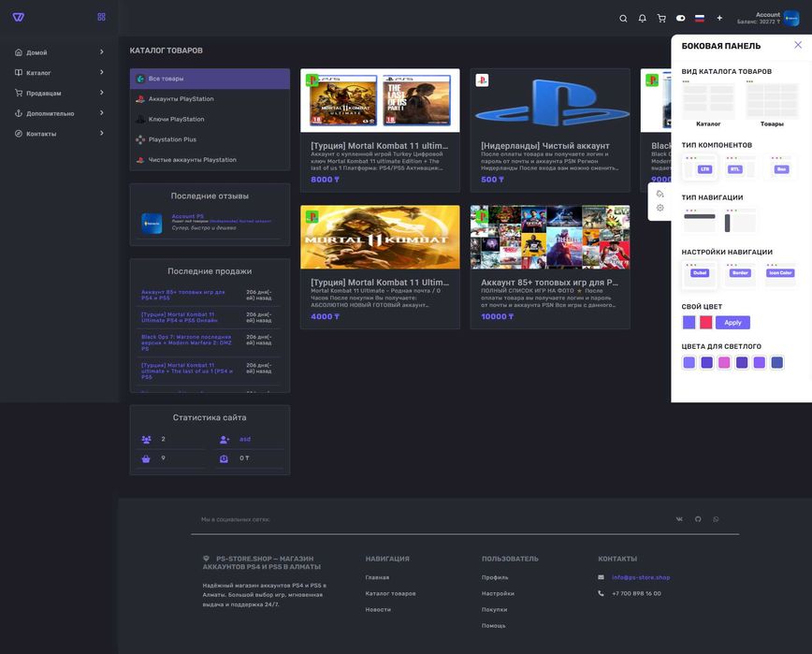Choose the Товары catalog view layout
This screenshot has width=812, height=654.
(772, 104)
